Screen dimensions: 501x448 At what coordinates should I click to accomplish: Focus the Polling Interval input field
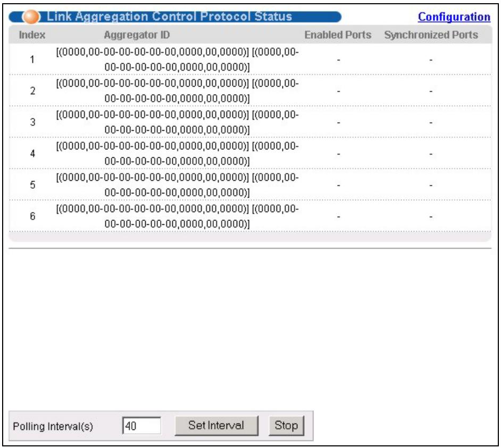click(x=141, y=426)
